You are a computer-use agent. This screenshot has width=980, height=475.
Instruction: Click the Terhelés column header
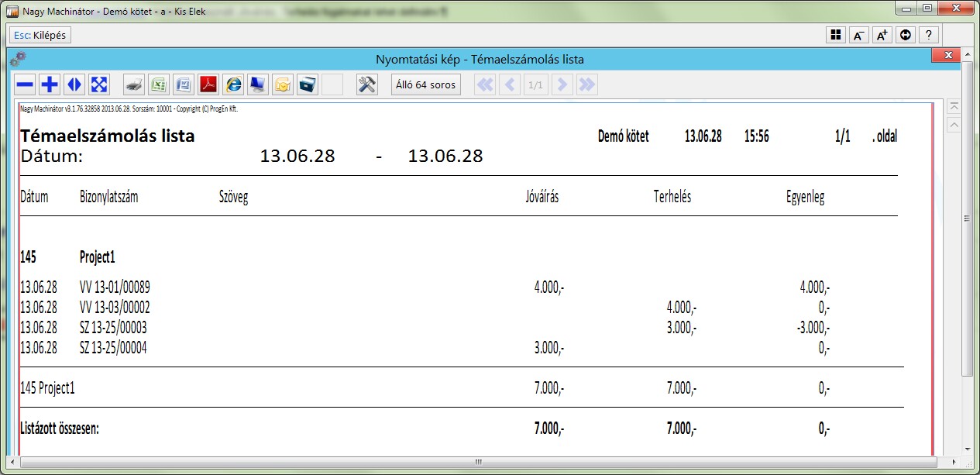[672, 197]
